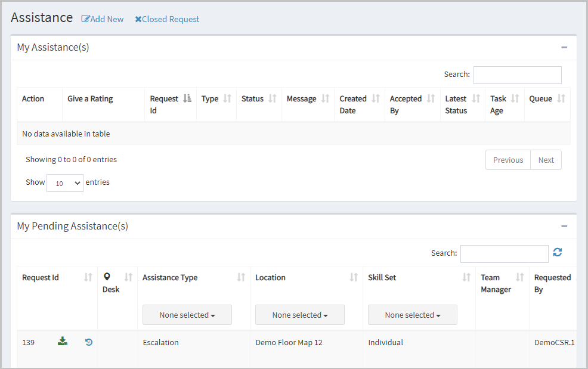Go to the Previous page of entries

(508, 160)
